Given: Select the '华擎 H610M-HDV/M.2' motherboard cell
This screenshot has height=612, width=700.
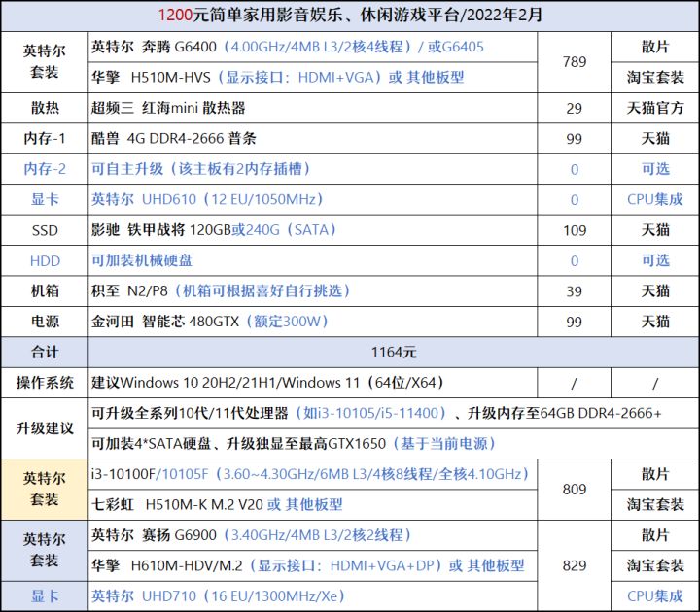Looking at the screenshot, I should tap(312, 566).
